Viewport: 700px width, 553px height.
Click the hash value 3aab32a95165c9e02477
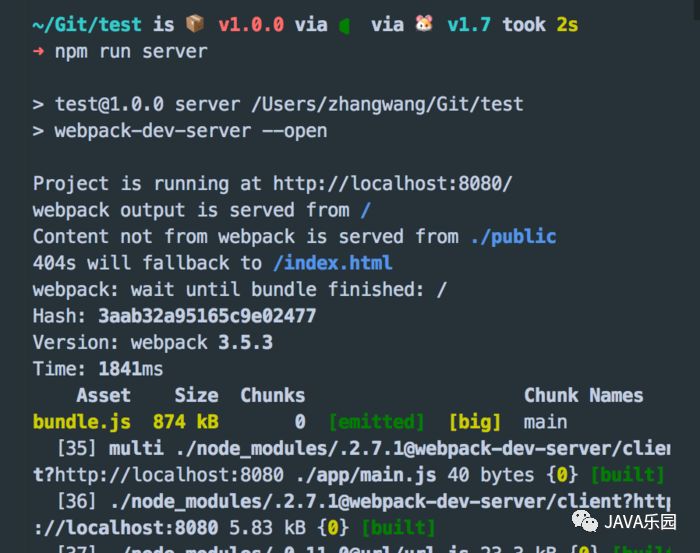coord(207,316)
